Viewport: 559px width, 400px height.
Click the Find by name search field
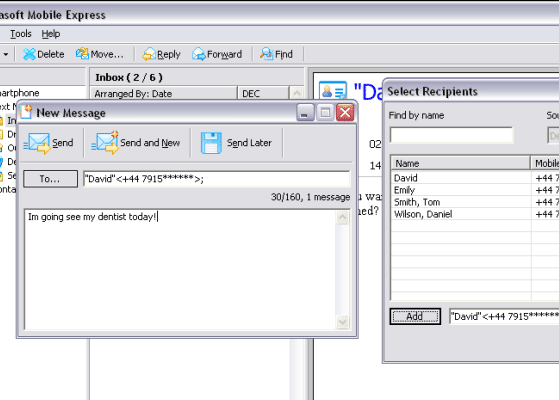[x=451, y=135]
